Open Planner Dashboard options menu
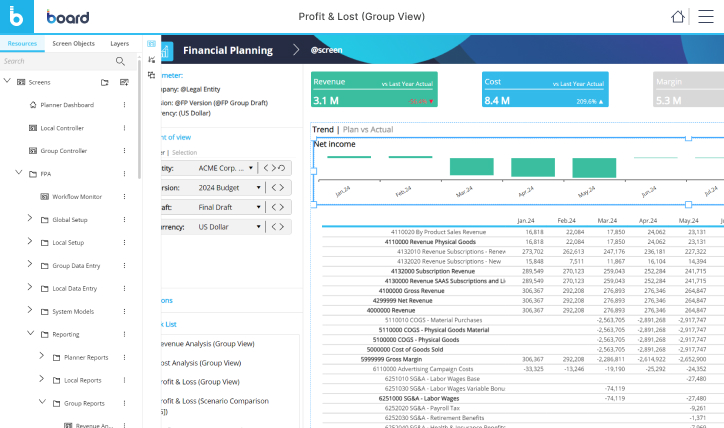Screen dimensions: 724x428 [125, 105]
